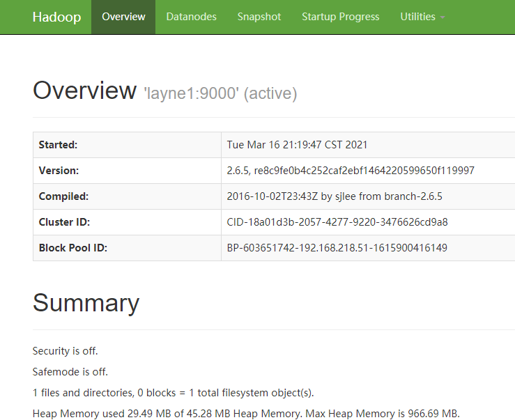Click the Cluster ID row label
515x420 pixels.
[64, 222]
